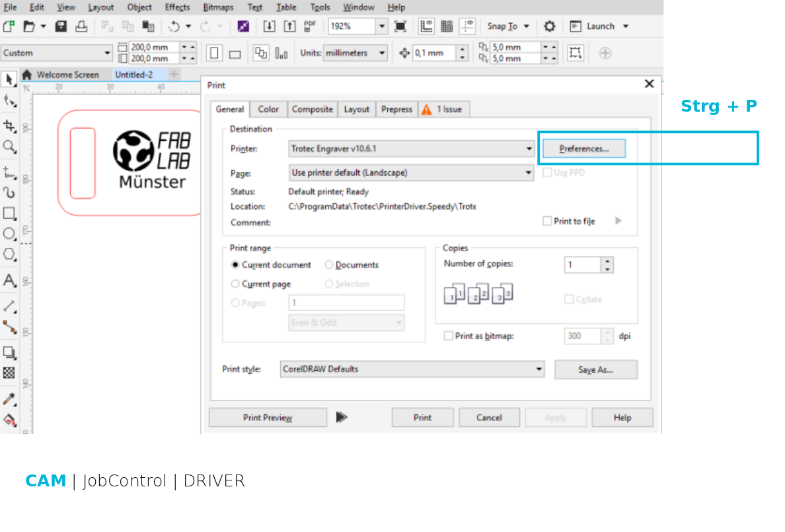Toggle the Show grid icon
Screen dimensions: 785x532
pos(447,26)
